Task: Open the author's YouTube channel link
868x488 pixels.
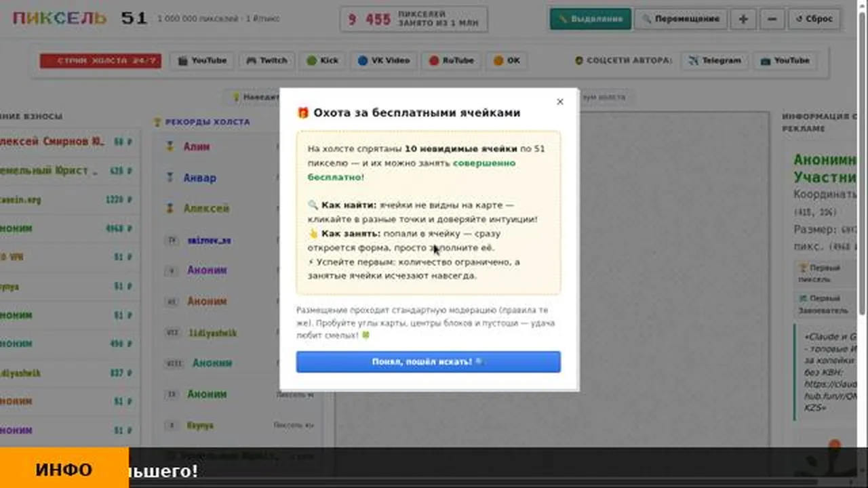Action: pos(785,60)
